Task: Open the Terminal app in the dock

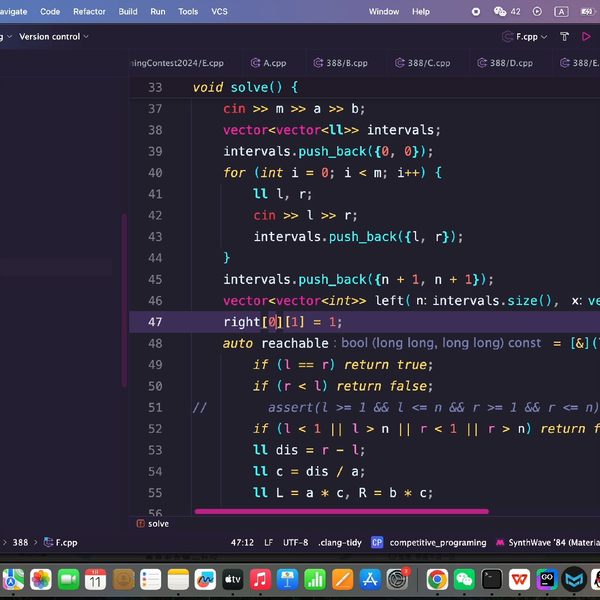Action: click(492, 579)
